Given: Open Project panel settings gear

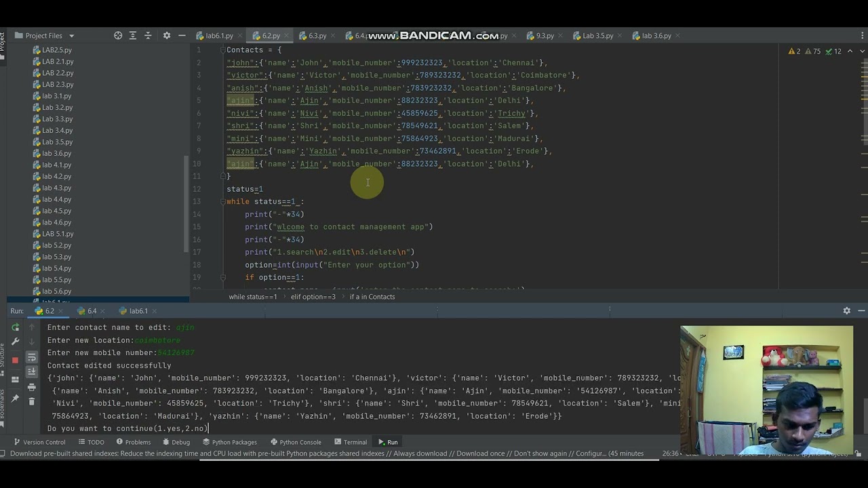Looking at the screenshot, I should pos(167,35).
